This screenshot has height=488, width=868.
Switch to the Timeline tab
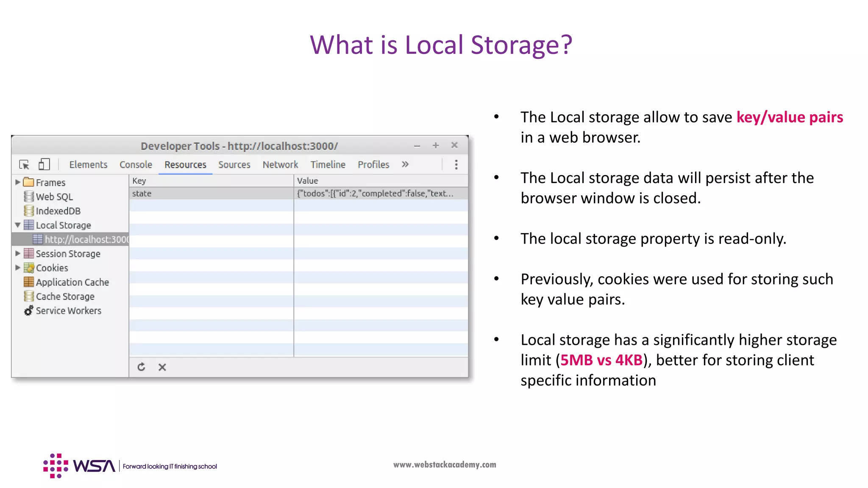[x=328, y=164]
